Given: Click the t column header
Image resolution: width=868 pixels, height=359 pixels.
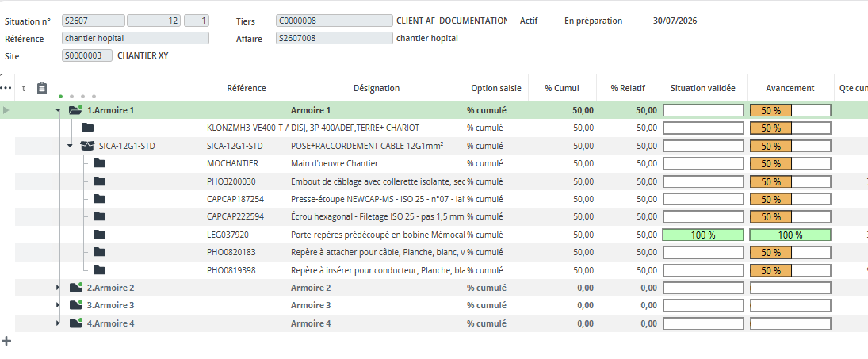Looking at the screenshot, I should (23, 88).
